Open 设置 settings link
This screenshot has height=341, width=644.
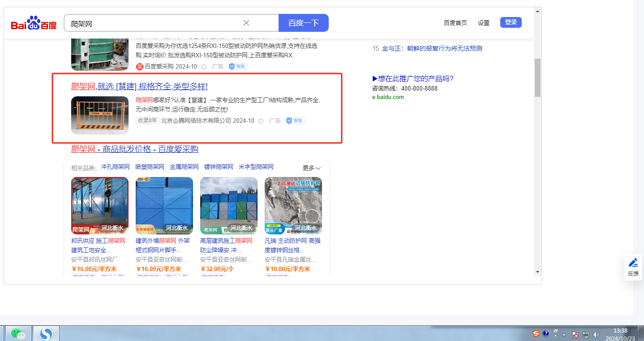click(x=484, y=23)
